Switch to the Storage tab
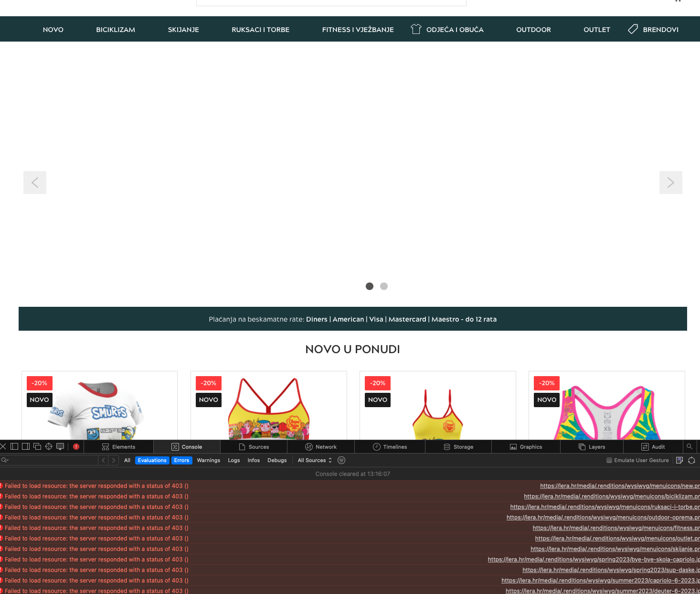The width and height of the screenshot is (700, 594). (458, 446)
